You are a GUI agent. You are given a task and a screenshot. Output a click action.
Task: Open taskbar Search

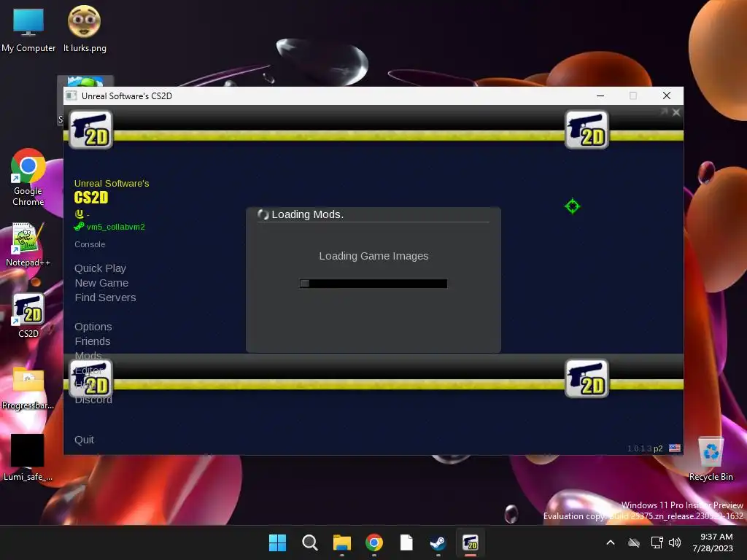pyautogui.click(x=309, y=542)
